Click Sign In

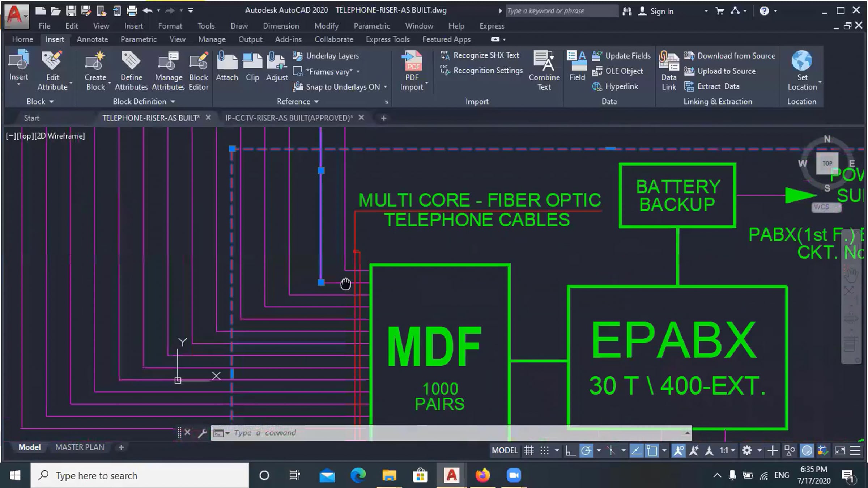click(x=656, y=11)
